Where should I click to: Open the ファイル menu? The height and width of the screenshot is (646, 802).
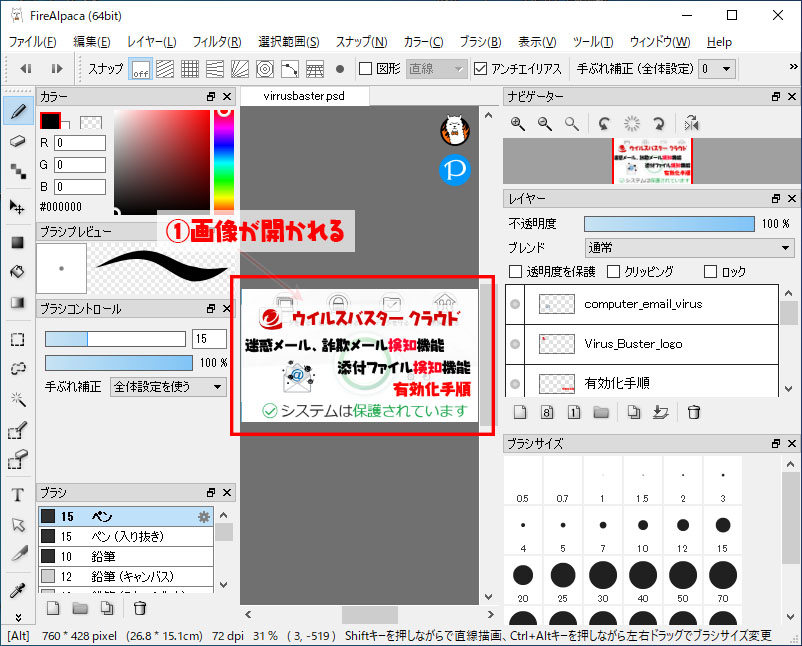pos(33,42)
